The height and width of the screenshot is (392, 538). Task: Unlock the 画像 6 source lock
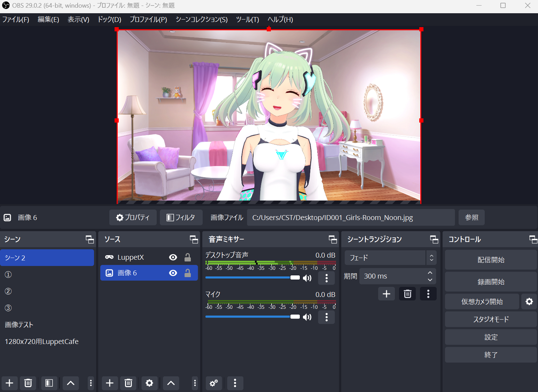point(188,273)
